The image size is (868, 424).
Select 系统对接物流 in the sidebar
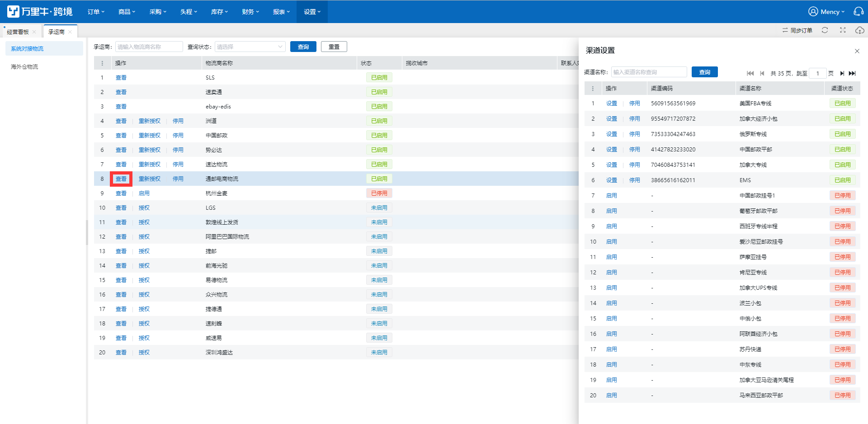44,48
